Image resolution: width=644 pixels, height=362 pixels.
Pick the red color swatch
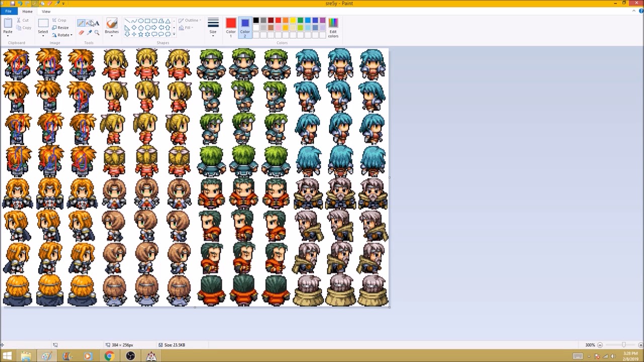coord(278,21)
